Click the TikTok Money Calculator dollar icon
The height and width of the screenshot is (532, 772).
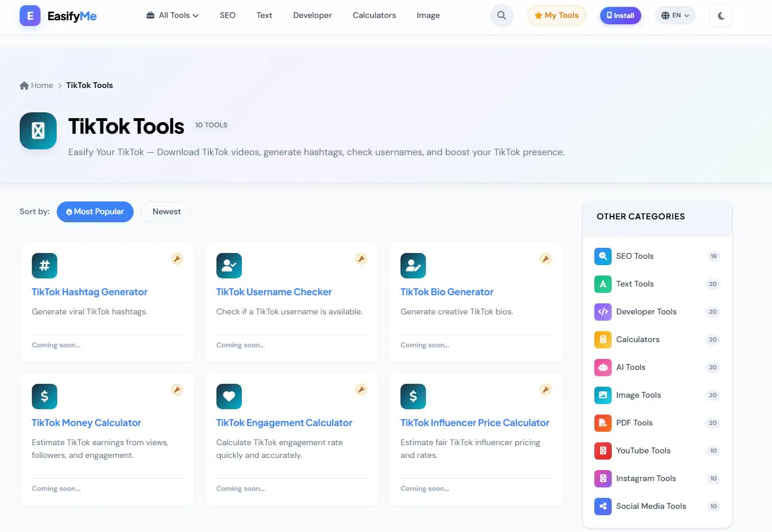point(45,397)
